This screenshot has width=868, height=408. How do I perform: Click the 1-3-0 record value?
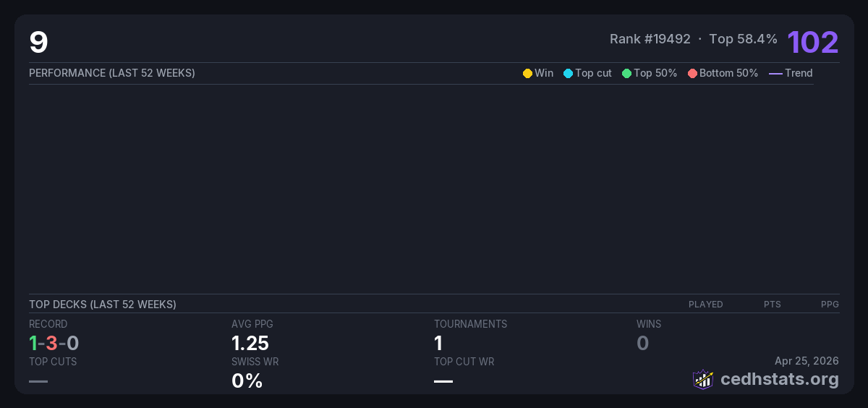pos(54,343)
